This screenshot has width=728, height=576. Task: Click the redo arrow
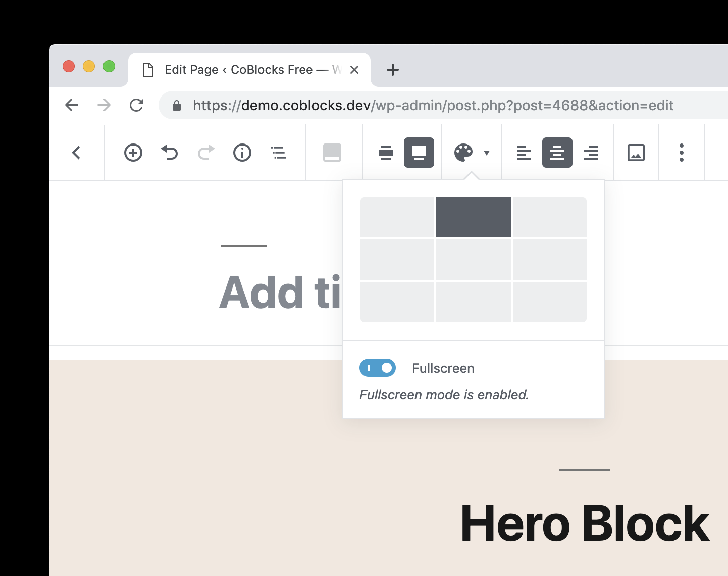(206, 153)
